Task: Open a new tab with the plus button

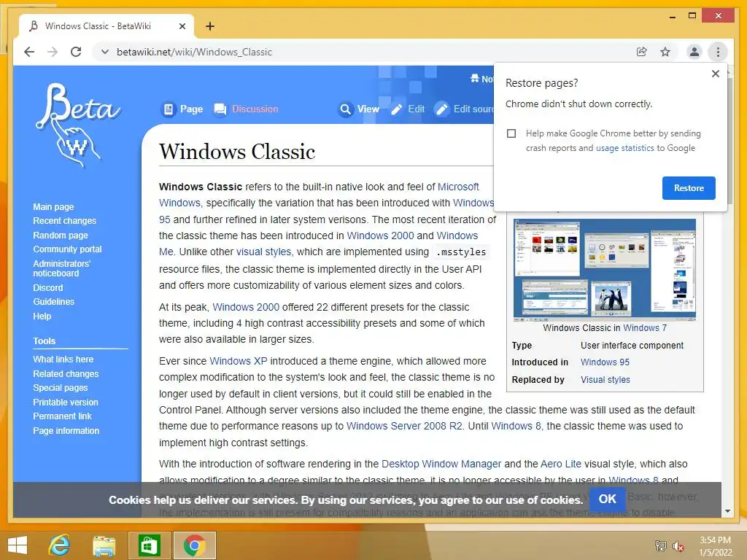Action: coord(210,26)
